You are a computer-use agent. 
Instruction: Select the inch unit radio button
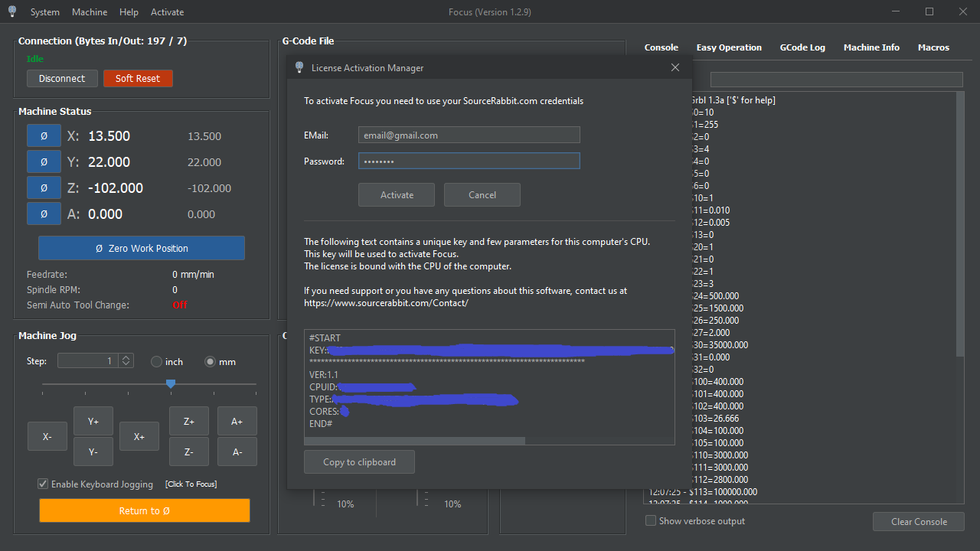pos(156,361)
